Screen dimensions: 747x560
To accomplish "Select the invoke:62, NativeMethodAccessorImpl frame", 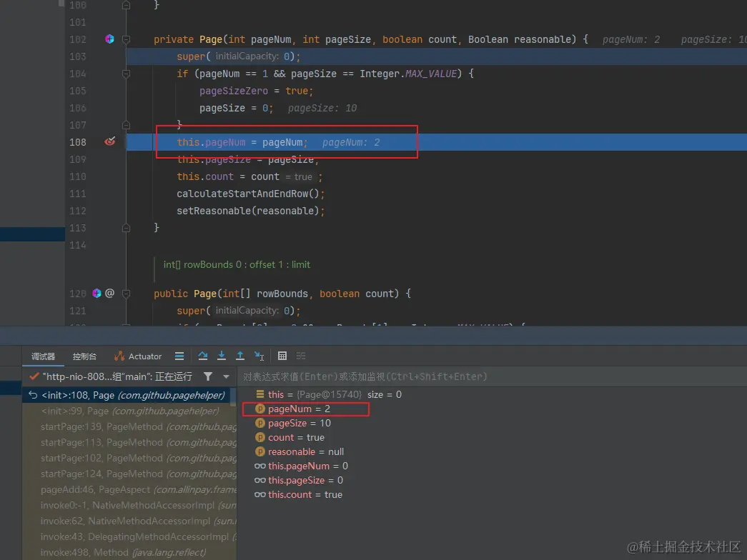I will [129, 521].
